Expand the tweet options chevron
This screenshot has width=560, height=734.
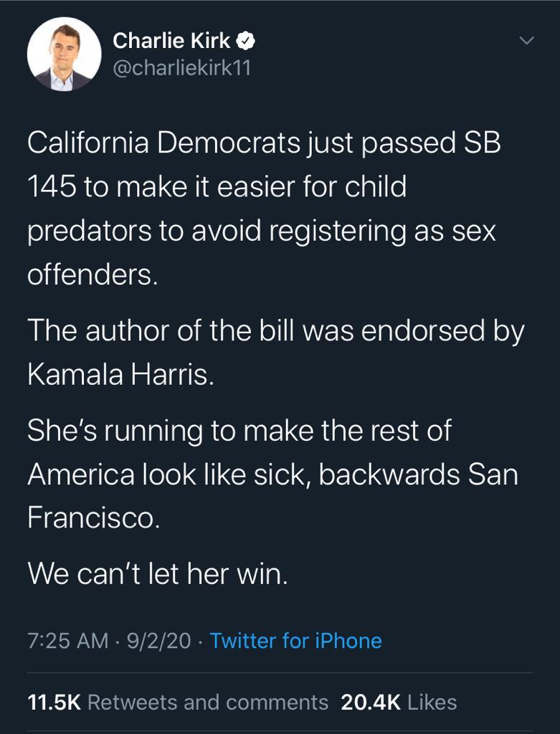(x=526, y=42)
